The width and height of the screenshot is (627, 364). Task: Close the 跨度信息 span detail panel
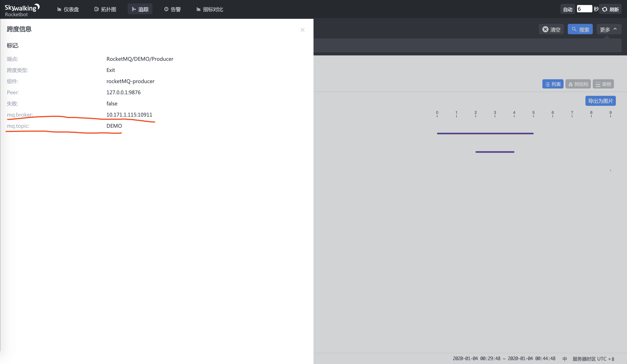(302, 30)
